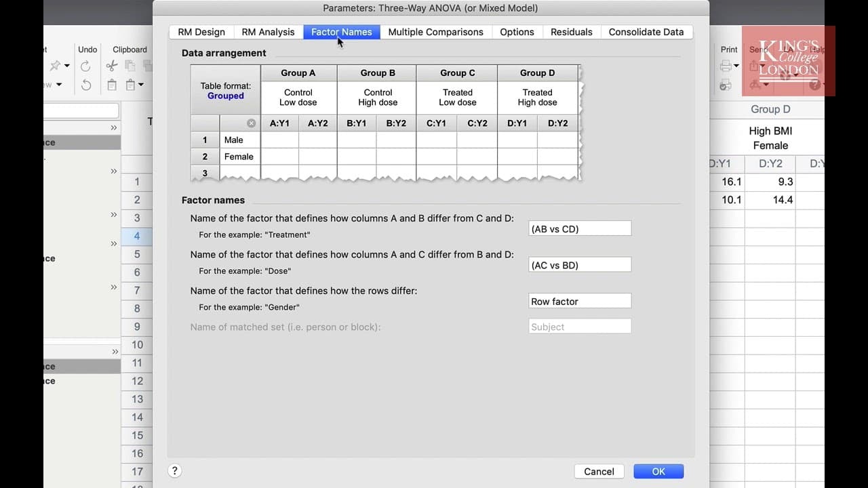Select row 17 header in the background table
Screen dimensions: 868x488
(137, 471)
